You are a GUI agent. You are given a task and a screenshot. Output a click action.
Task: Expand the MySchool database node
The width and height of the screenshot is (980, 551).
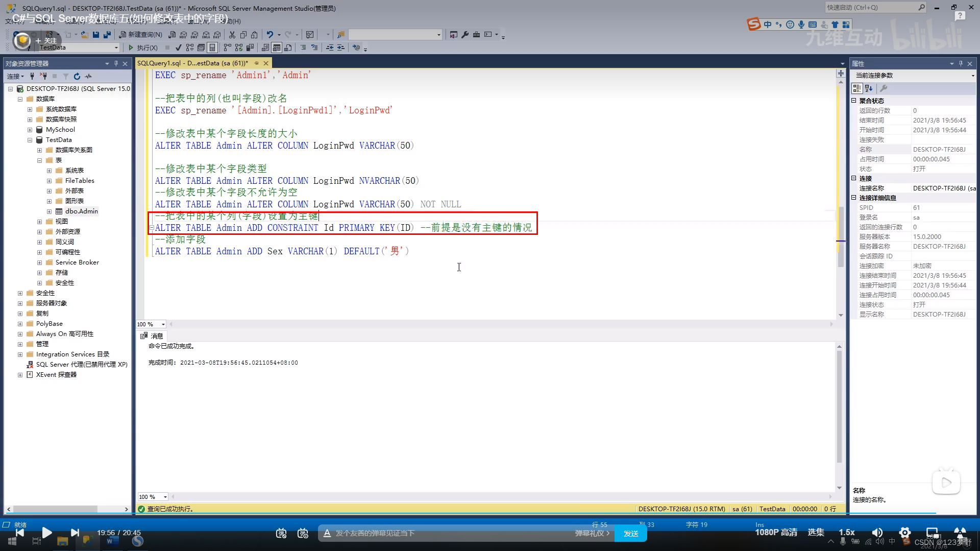point(30,130)
